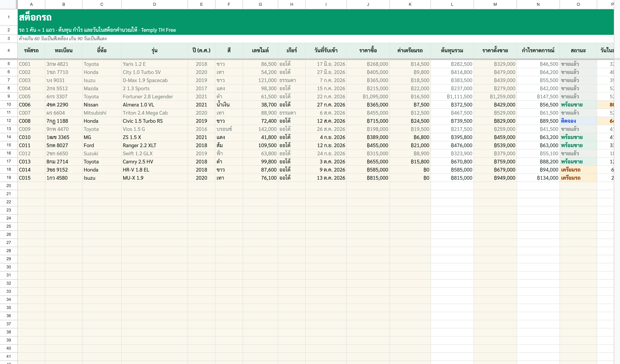Select total cost ฿739,500

pyautogui.click(x=452, y=121)
